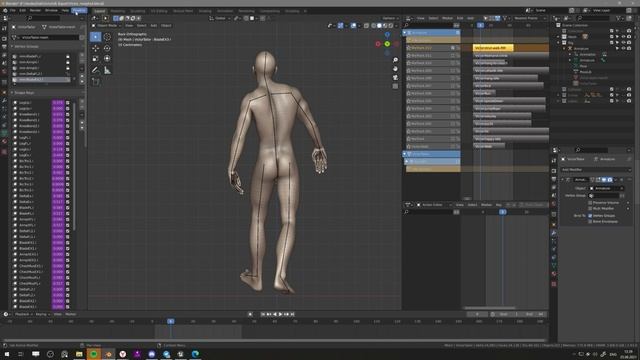Select the Rotate tool

tap(107, 48)
